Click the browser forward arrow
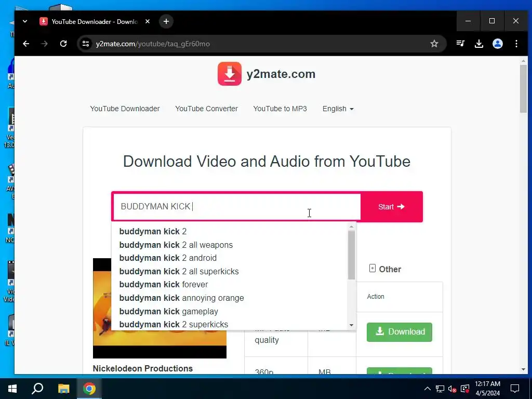 (45, 44)
